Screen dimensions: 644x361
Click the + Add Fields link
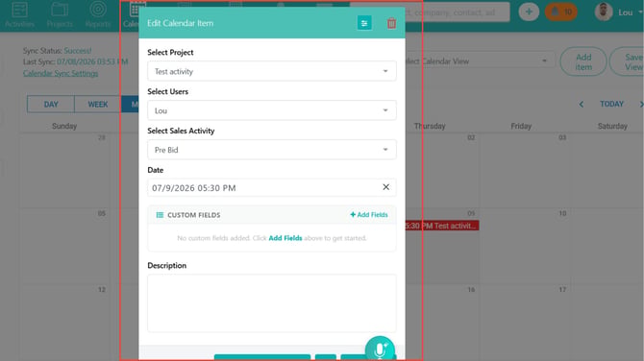(x=369, y=214)
